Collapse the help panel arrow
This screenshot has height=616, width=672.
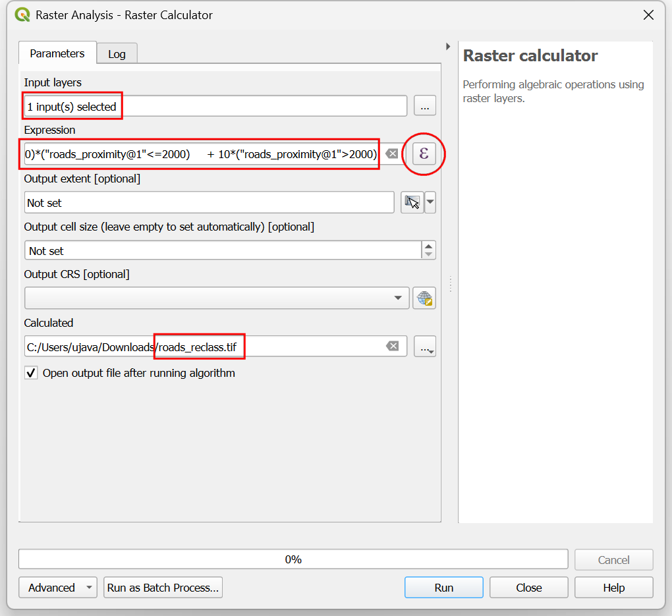(448, 47)
